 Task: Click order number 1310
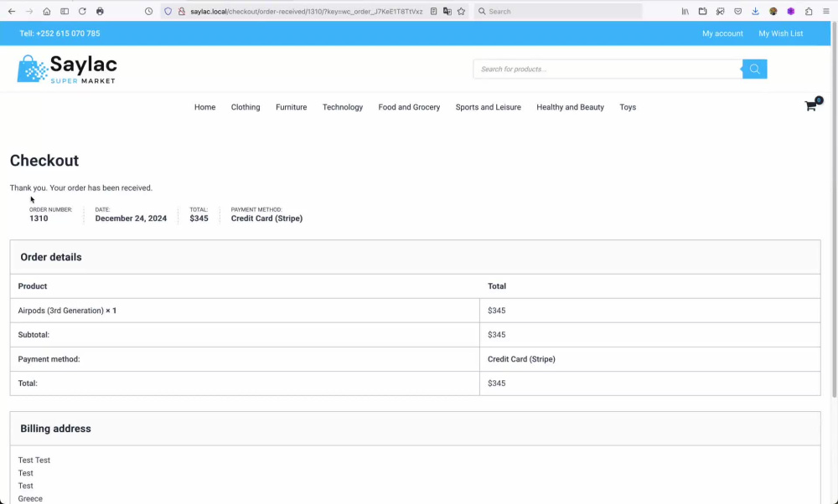[x=39, y=219]
